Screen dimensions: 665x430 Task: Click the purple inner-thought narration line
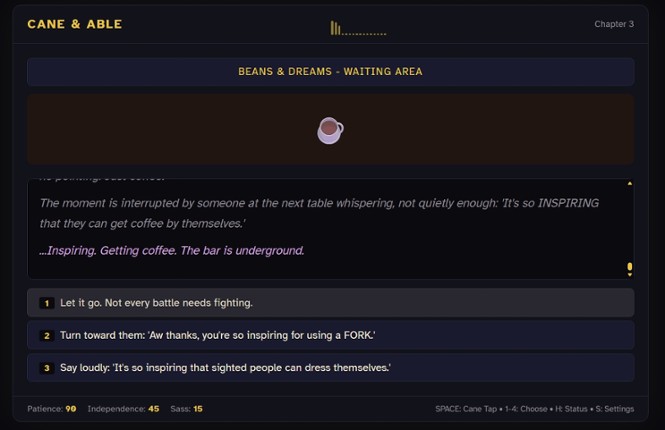[172, 250]
